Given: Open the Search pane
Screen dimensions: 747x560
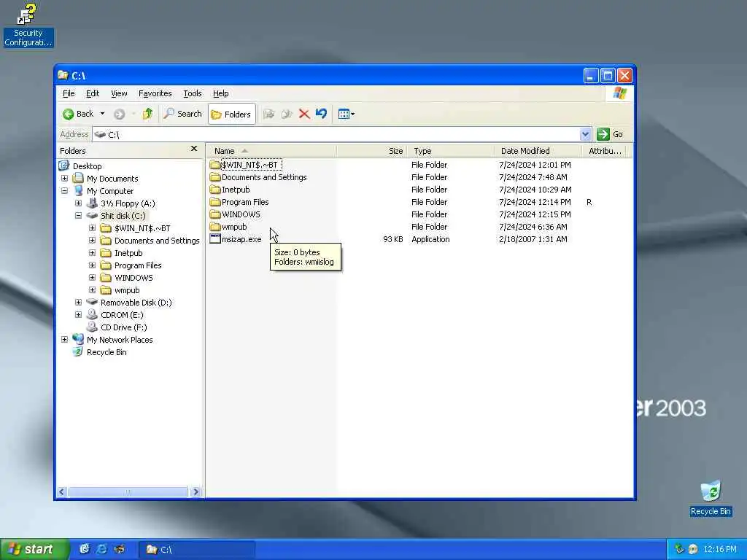Looking at the screenshot, I should coord(183,114).
